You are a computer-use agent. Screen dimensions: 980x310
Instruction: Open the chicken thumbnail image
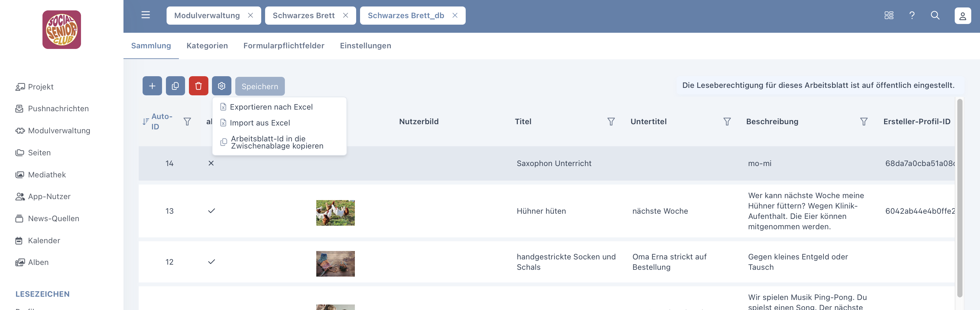[335, 213]
